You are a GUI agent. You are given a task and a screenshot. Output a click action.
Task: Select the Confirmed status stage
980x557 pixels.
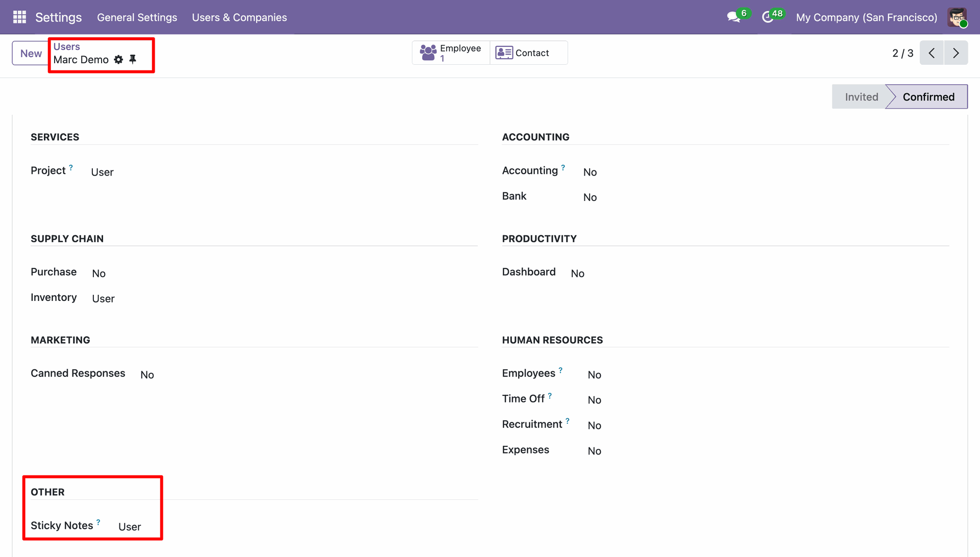point(928,97)
